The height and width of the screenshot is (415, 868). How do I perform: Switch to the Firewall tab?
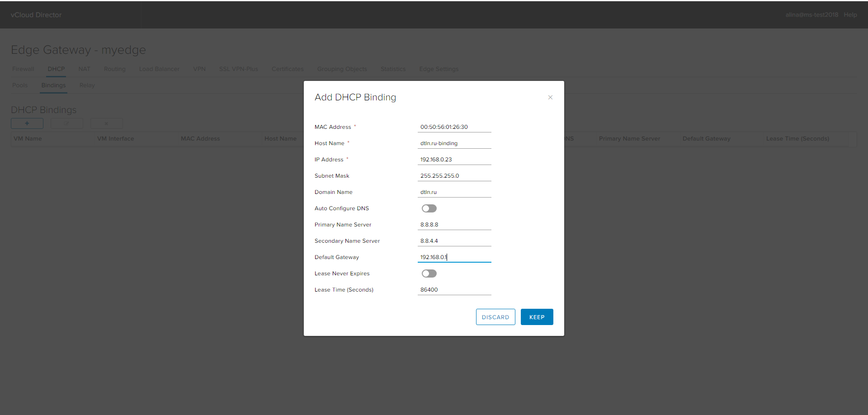[23, 69]
